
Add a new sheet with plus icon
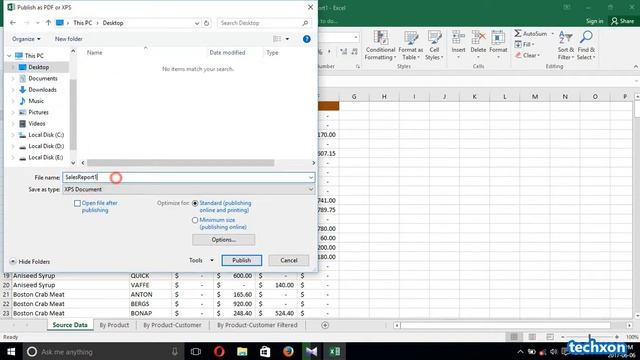click(325, 325)
